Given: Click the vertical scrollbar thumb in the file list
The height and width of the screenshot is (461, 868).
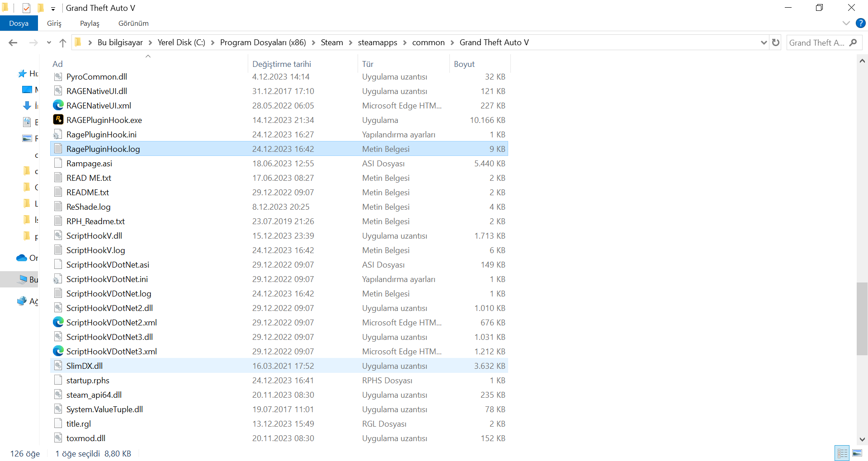Looking at the screenshot, I should pyautogui.click(x=862, y=319).
